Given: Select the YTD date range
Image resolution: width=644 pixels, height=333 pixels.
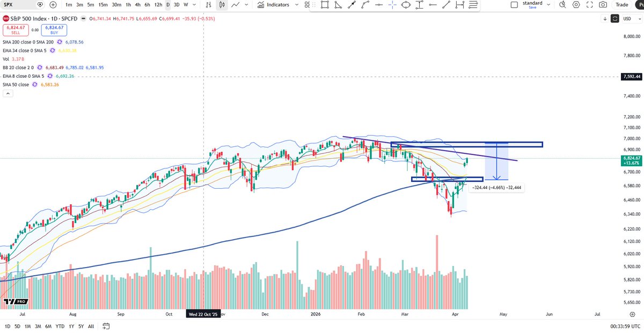Looking at the screenshot, I should coord(60,326).
